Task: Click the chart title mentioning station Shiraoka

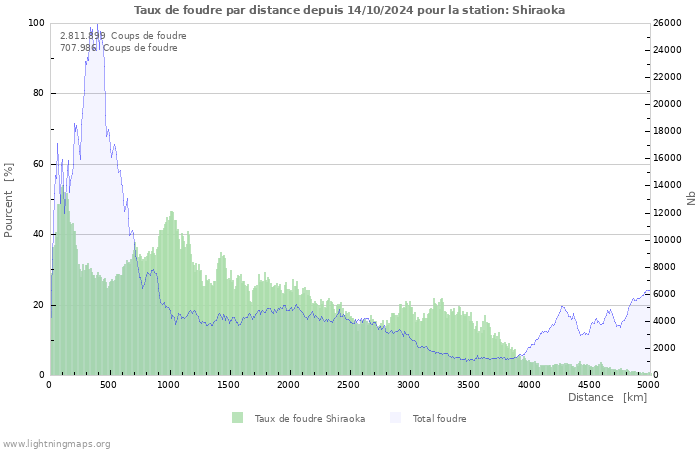Action: pyautogui.click(x=349, y=10)
